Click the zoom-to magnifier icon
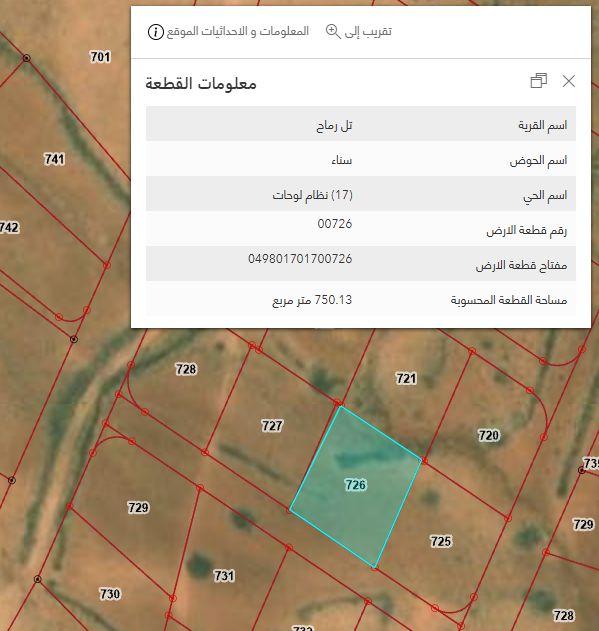Image resolution: width=599 pixels, height=631 pixels. pos(333,31)
